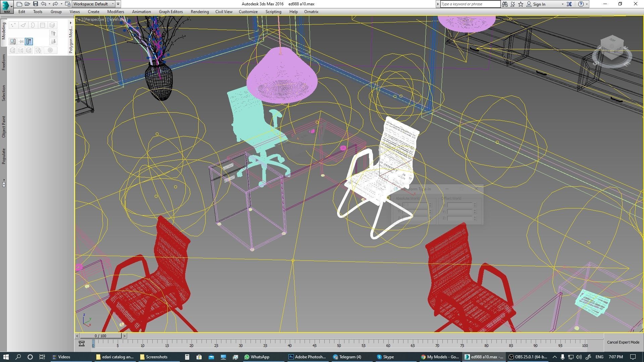The height and width of the screenshot is (362, 644).
Task: Click the search binoculars icon
Action: click(504, 4)
